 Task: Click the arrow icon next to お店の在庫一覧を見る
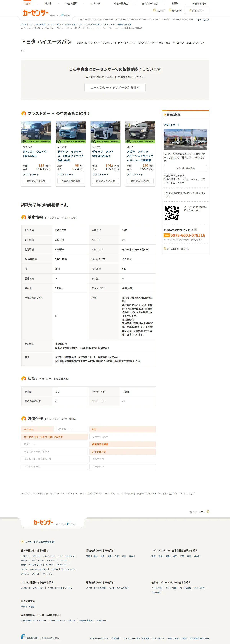tap(165, 248)
